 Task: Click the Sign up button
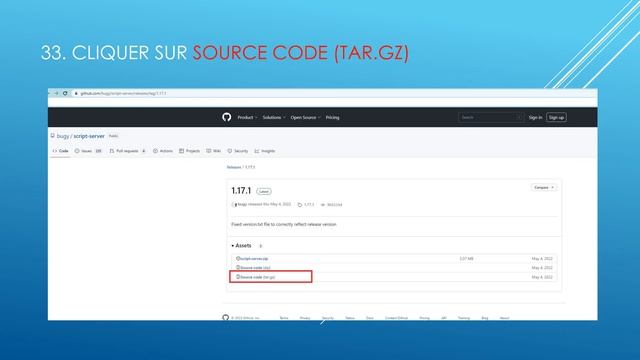tap(556, 118)
